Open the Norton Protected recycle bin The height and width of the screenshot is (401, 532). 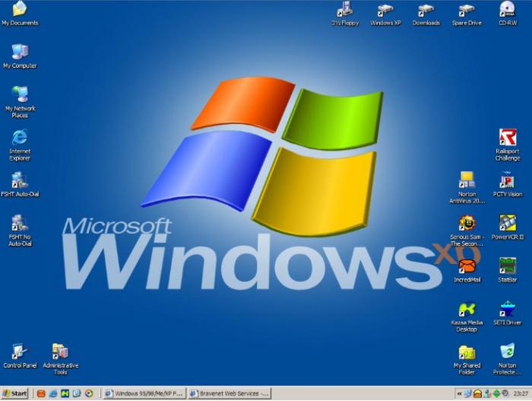point(508,359)
